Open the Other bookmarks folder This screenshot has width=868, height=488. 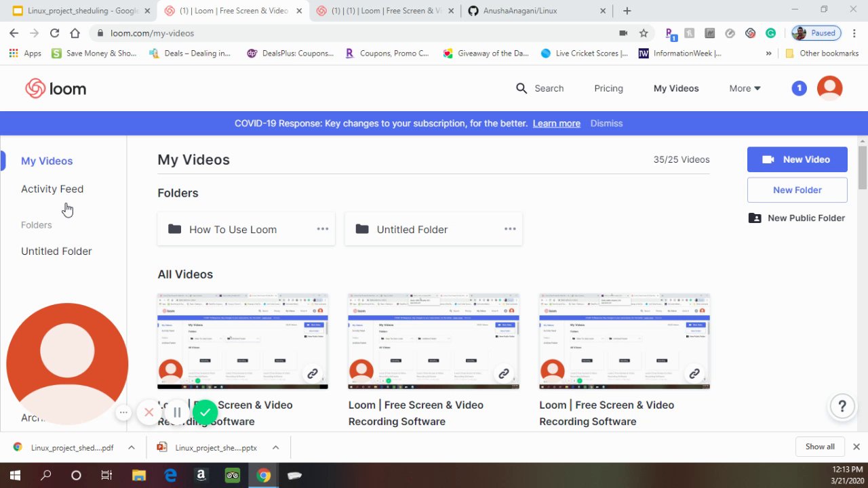(822, 53)
